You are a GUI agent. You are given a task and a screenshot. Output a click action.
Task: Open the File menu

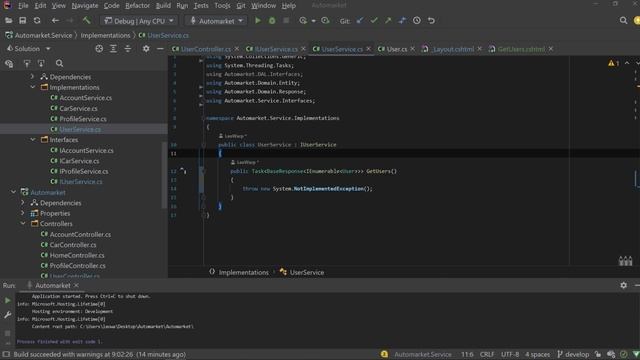coord(23,6)
